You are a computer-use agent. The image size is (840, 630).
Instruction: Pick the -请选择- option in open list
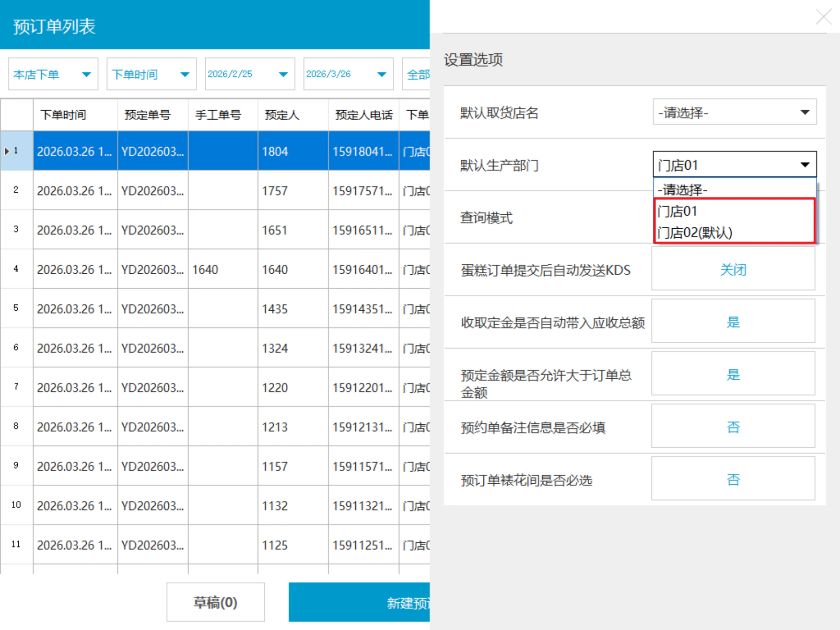click(734, 190)
